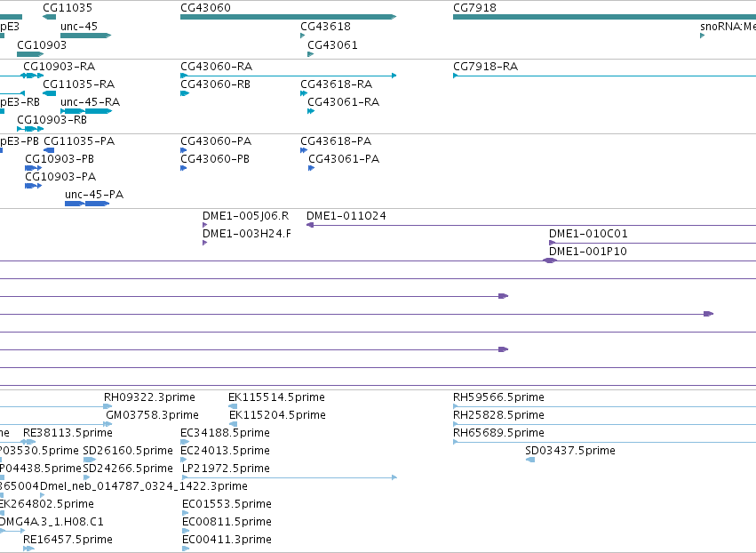Screen dimensions: 756x553
Task: Click the CG43060-RA transcript line
Action: click(289, 76)
